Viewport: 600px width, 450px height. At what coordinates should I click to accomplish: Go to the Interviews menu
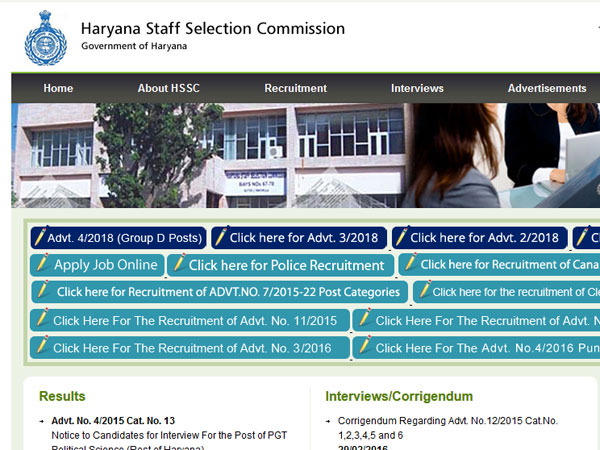click(x=417, y=88)
